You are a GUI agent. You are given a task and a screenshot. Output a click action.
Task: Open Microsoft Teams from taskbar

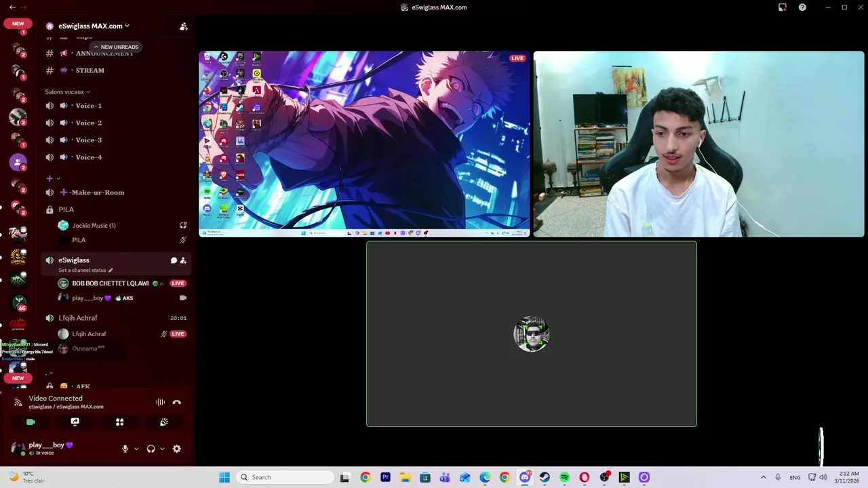[445, 477]
